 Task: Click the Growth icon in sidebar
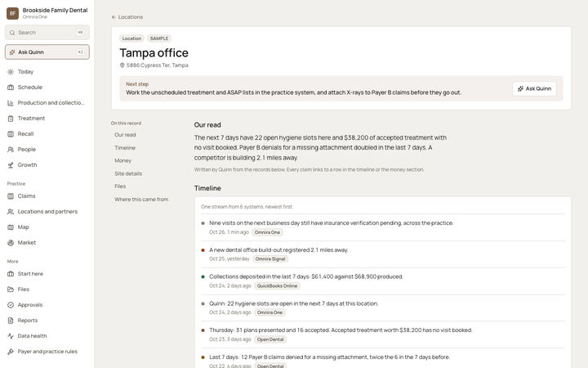(11, 165)
